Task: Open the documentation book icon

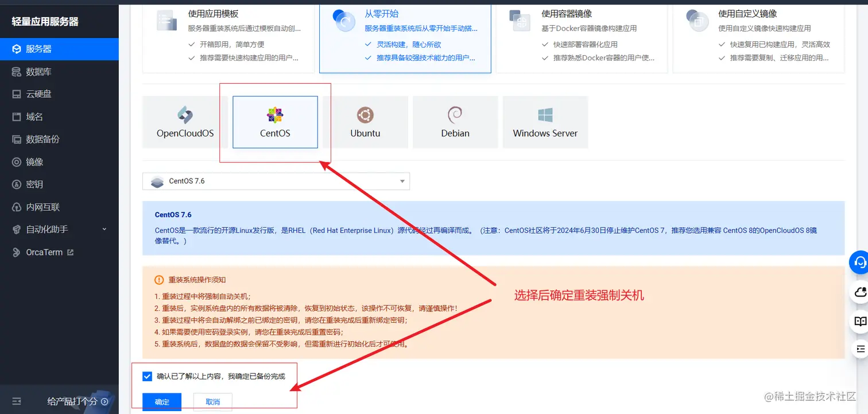Action: [x=860, y=322]
